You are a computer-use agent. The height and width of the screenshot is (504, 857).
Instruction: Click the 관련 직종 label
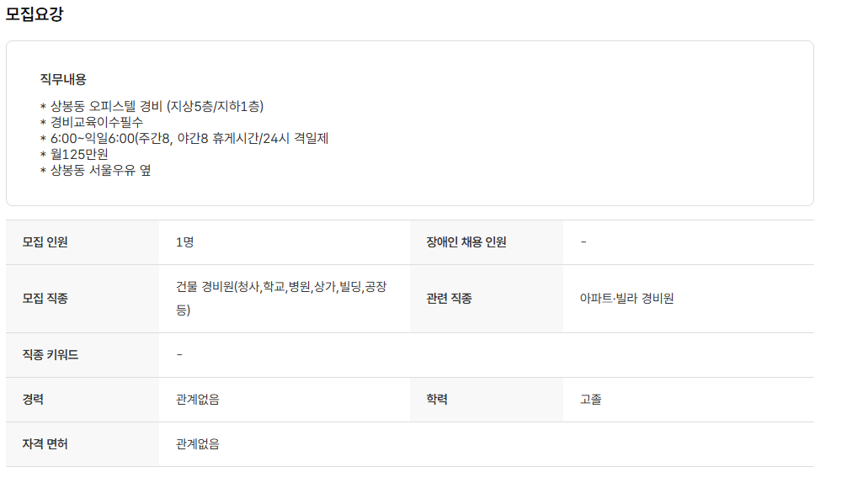tap(450, 299)
